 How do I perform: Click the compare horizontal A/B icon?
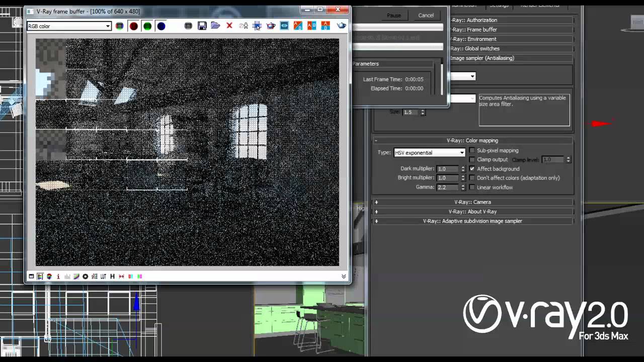pos(311,26)
